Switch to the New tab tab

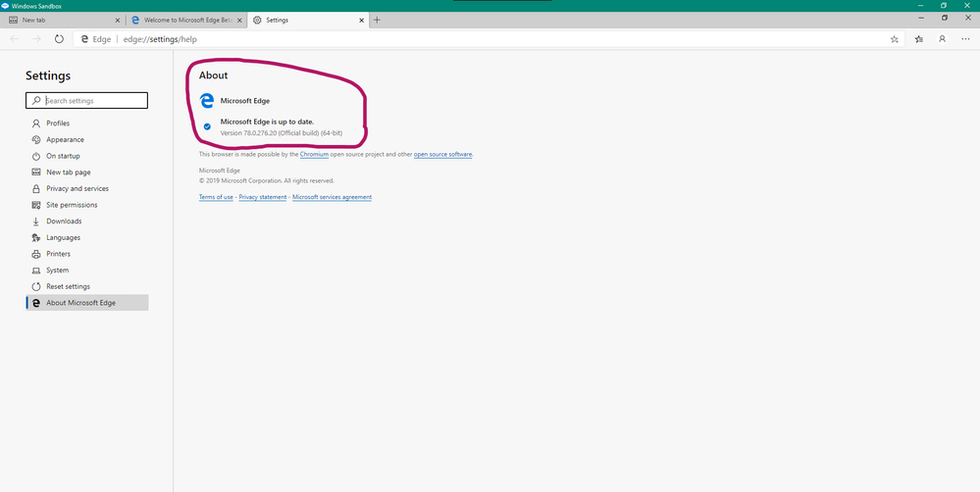coord(63,20)
